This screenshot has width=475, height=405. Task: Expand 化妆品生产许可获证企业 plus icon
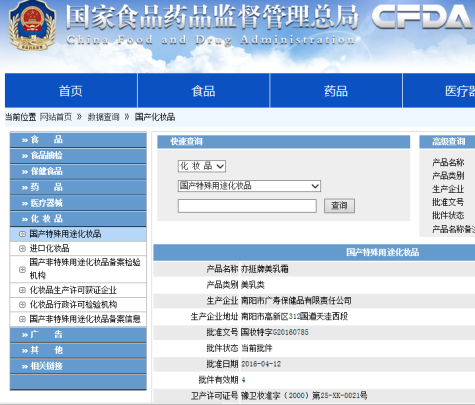pos(22,290)
